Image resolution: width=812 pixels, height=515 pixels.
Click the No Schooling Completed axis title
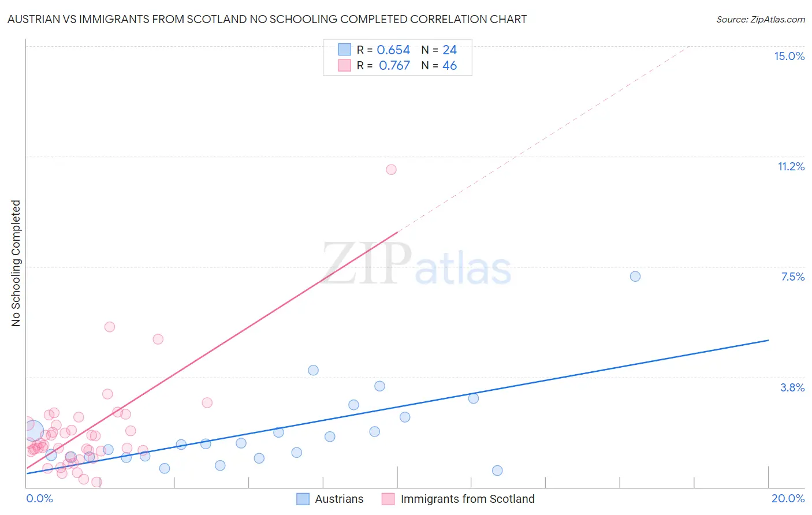[x=16, y=263]
